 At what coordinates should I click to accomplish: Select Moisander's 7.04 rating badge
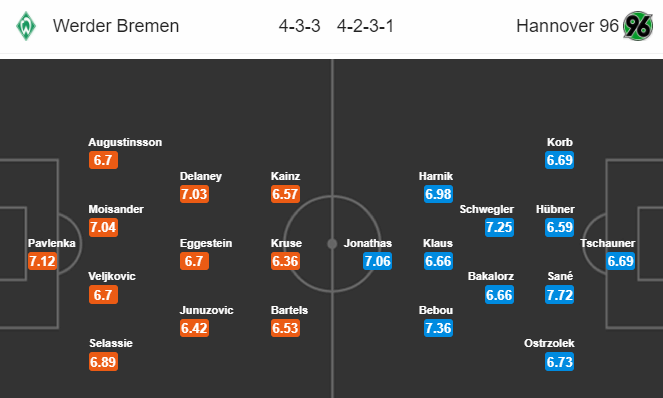[x=103, y=227]
